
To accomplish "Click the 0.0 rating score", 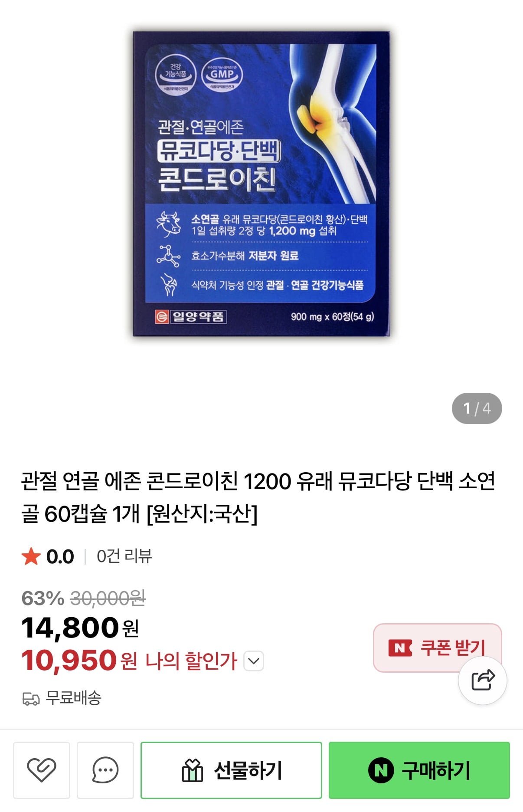I will point(60,556).
